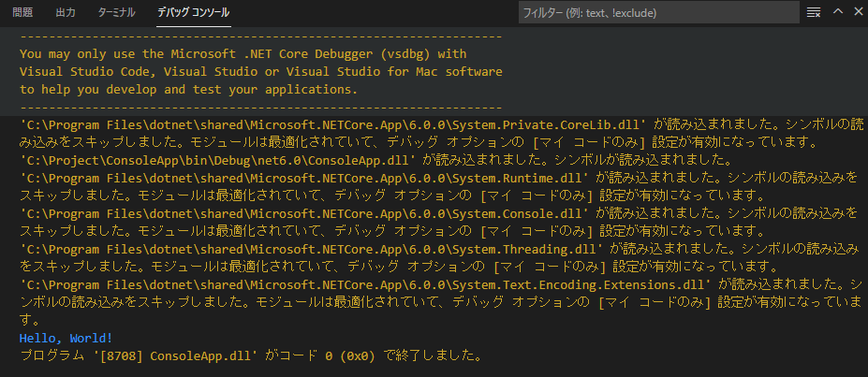Click the program exit code 0 message

point(250,355)
